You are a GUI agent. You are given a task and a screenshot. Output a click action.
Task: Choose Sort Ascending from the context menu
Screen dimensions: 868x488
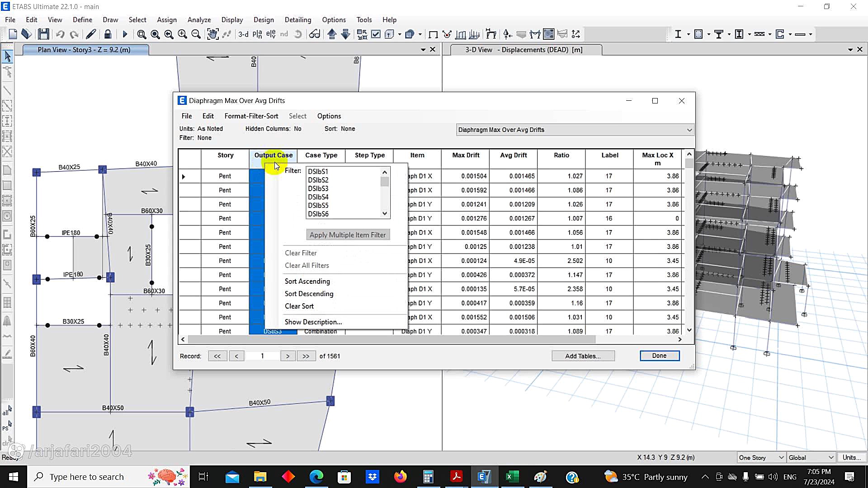click(307, 281)
